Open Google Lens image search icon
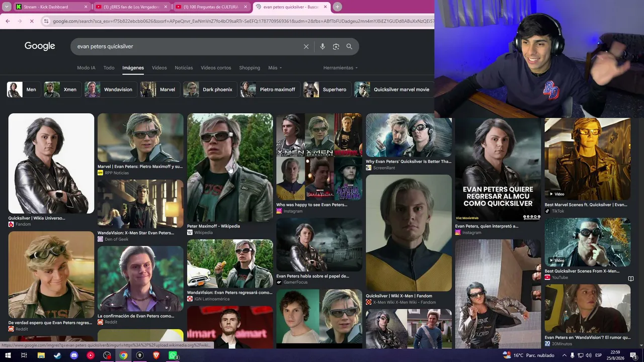 tap(336, 46)
